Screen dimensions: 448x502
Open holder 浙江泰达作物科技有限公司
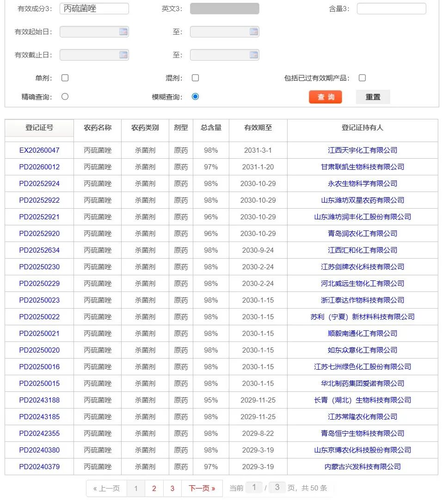pos(362,300)
